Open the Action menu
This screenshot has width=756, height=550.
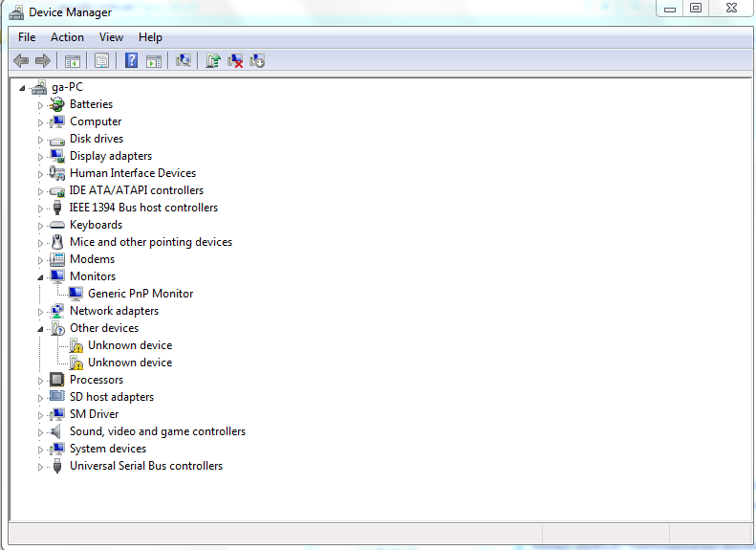(x=67, y=37)
